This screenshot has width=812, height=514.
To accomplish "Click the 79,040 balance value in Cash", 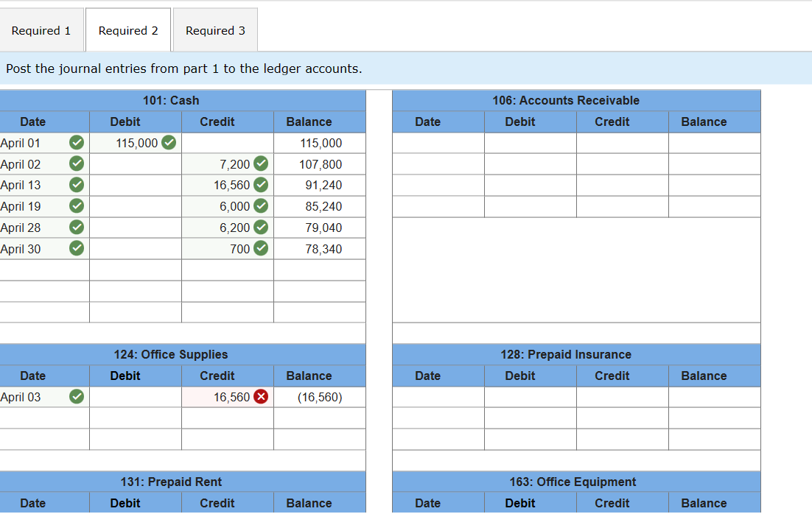I will (323, 228).
